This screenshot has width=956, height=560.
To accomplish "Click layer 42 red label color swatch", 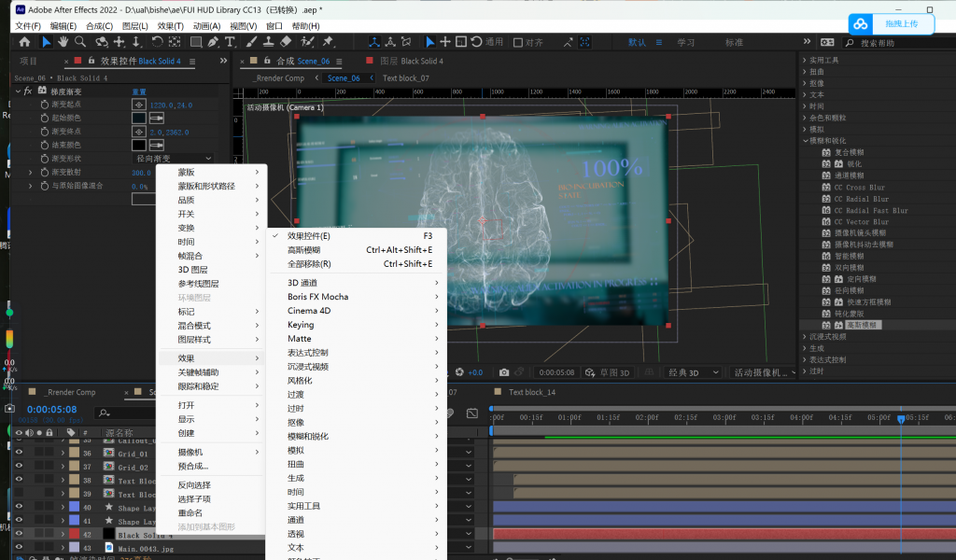I will tap(75, 533).
